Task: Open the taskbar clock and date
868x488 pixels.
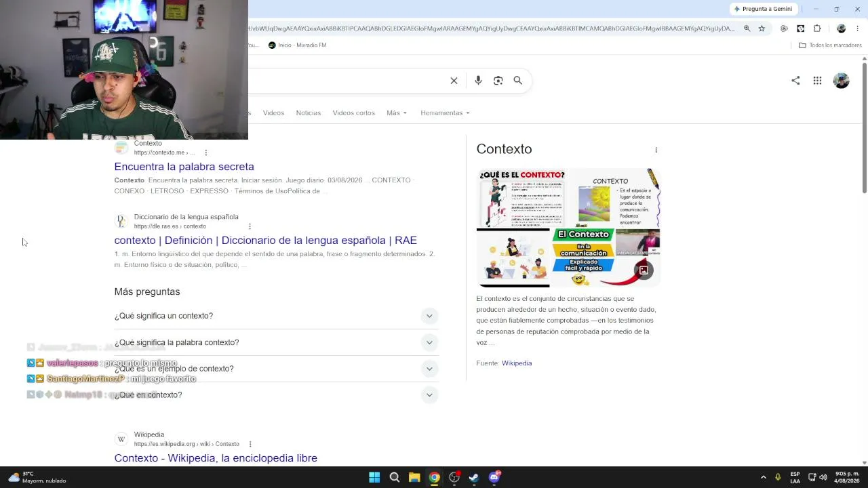Action: (x=848, y=477)
